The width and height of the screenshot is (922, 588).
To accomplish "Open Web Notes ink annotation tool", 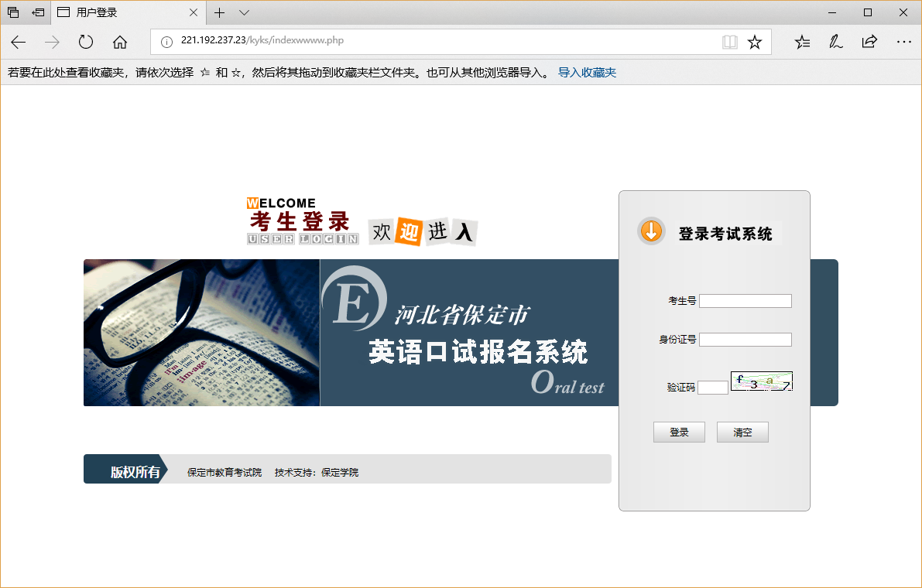I will coord(835,42).
